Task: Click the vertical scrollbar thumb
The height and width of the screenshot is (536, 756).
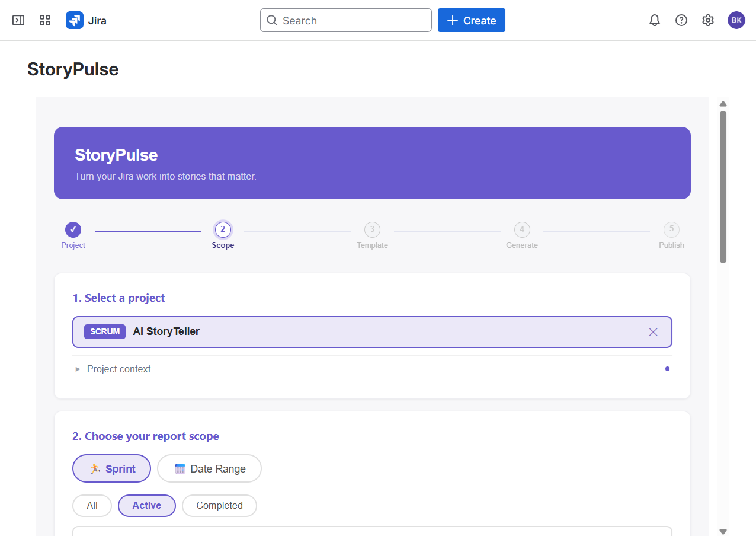Action: (723, 187)
